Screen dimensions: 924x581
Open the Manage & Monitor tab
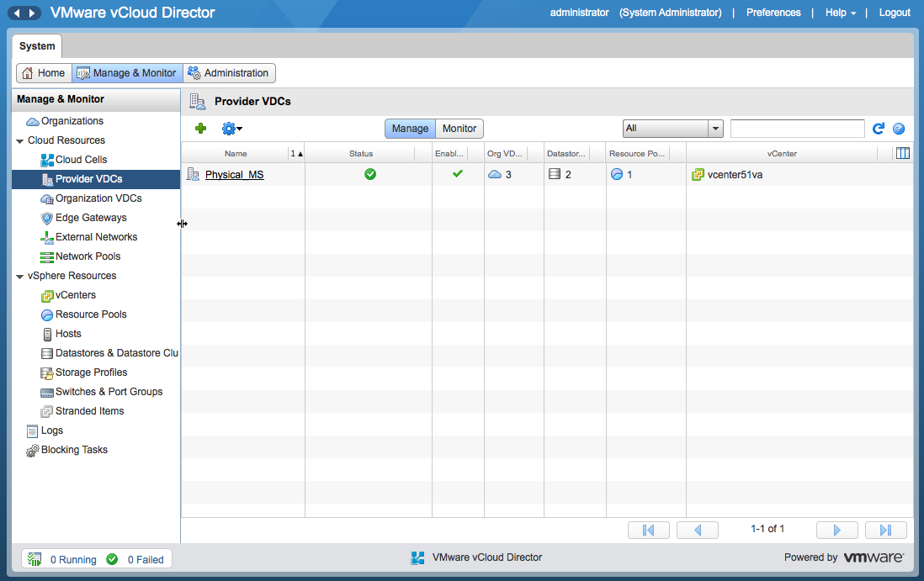pos(127,73)
